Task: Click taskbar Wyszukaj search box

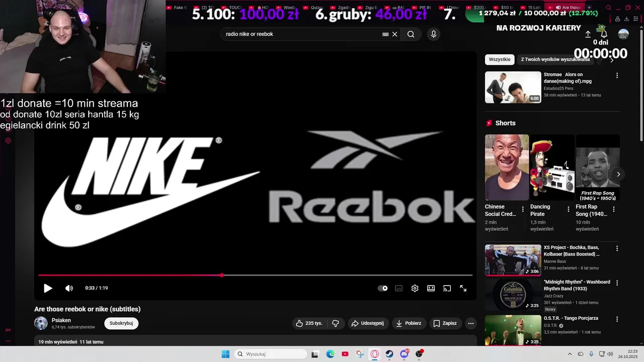Action: 271,354
